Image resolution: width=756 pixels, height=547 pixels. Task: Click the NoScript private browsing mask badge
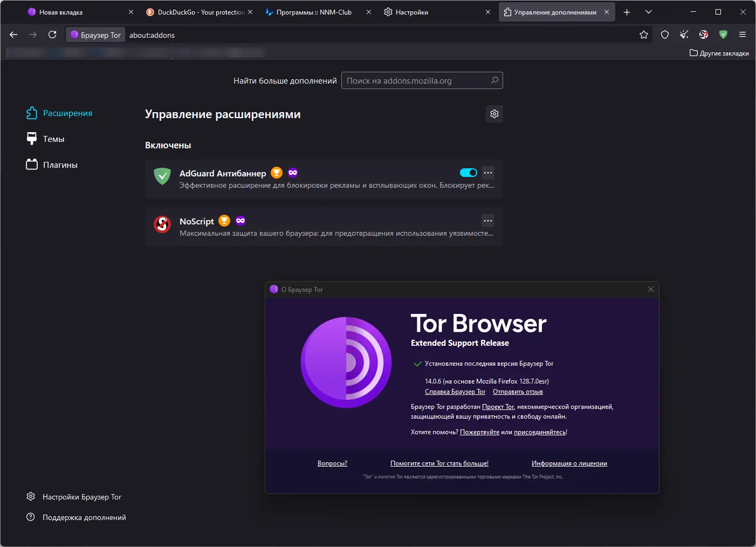240,221
